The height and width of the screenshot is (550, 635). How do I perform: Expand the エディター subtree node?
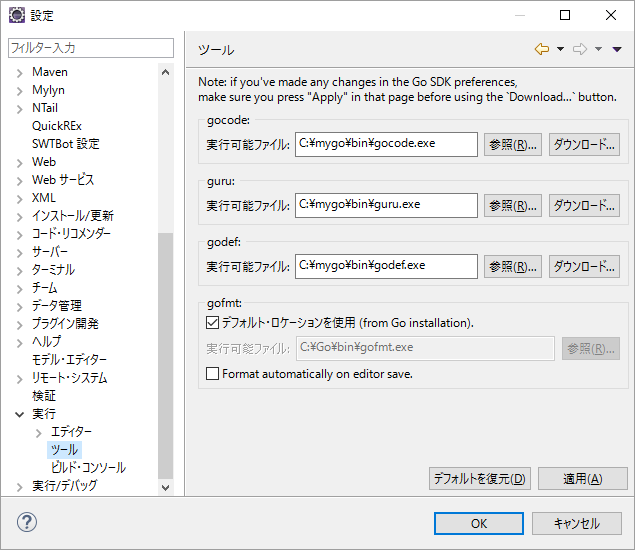[x=38, y=433]
